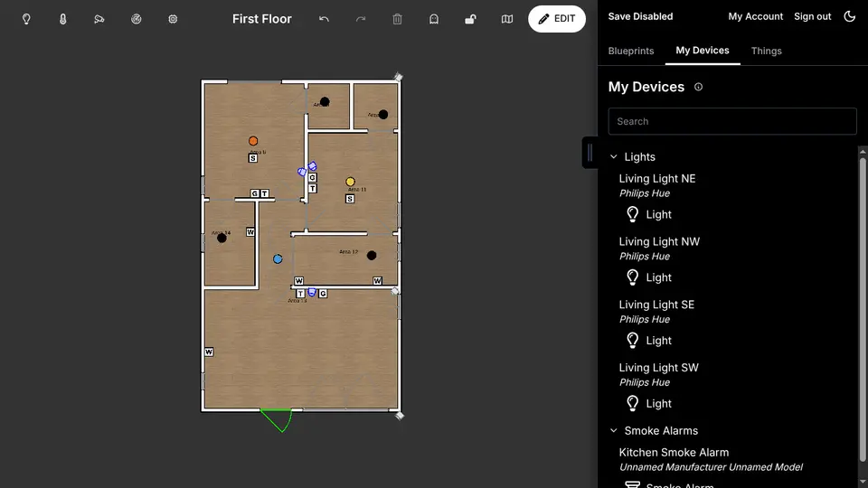
Task: Click the device Search field
Action: (732, 121)
